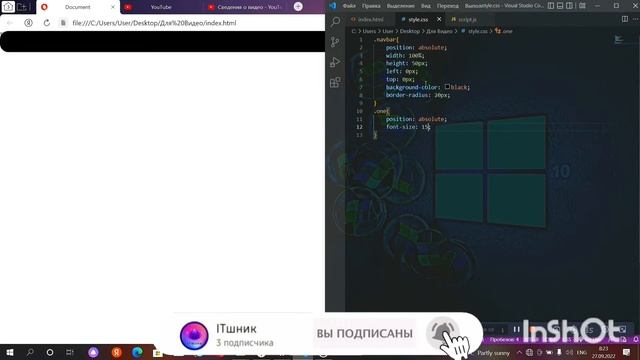
Task: Open the Windows Start menu
Action: tap(10, 352)
